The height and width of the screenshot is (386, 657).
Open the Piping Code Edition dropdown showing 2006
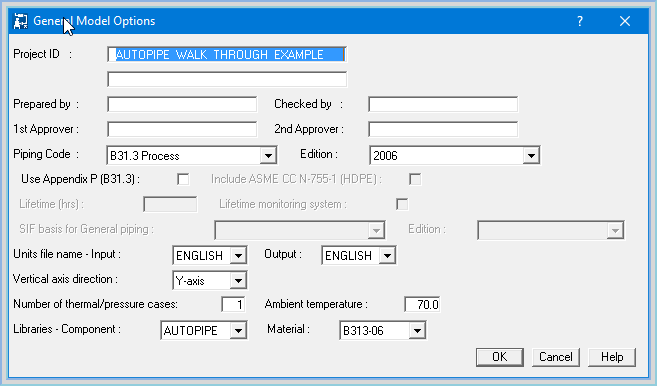(531, 155)
